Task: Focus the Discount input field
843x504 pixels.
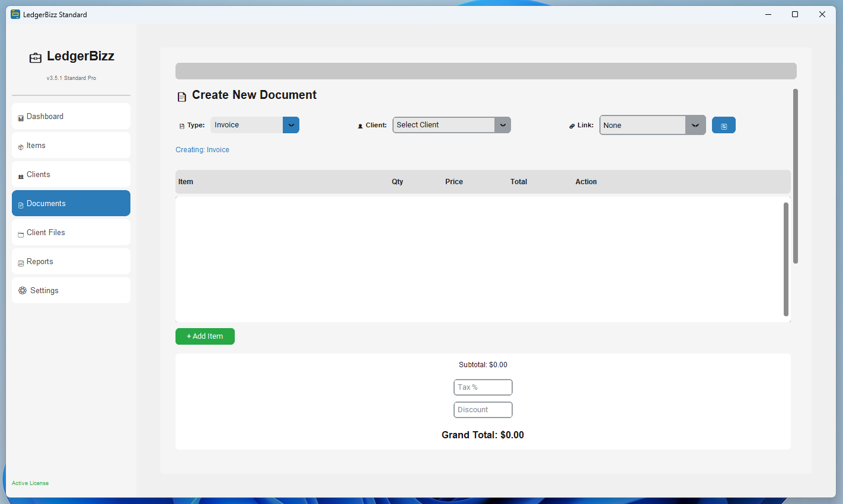Action: pos(483,410)
